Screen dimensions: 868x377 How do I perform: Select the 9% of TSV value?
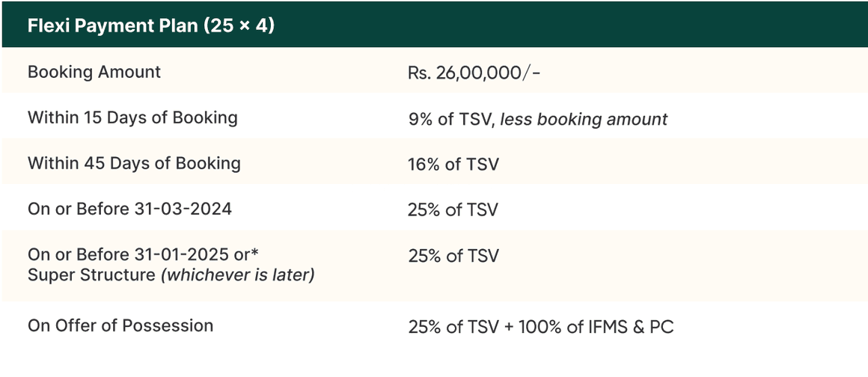(451, 119)
